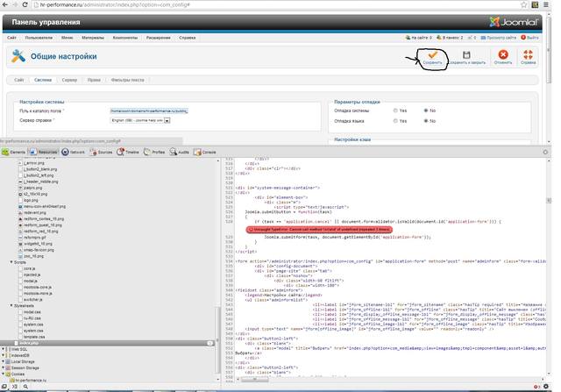
Task: Click the Просмотр сайта link
Action: [x=499, y=38]
